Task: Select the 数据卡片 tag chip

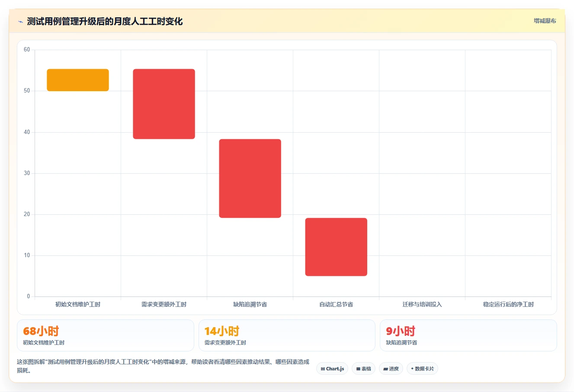Action: click(x=422, y=369)
